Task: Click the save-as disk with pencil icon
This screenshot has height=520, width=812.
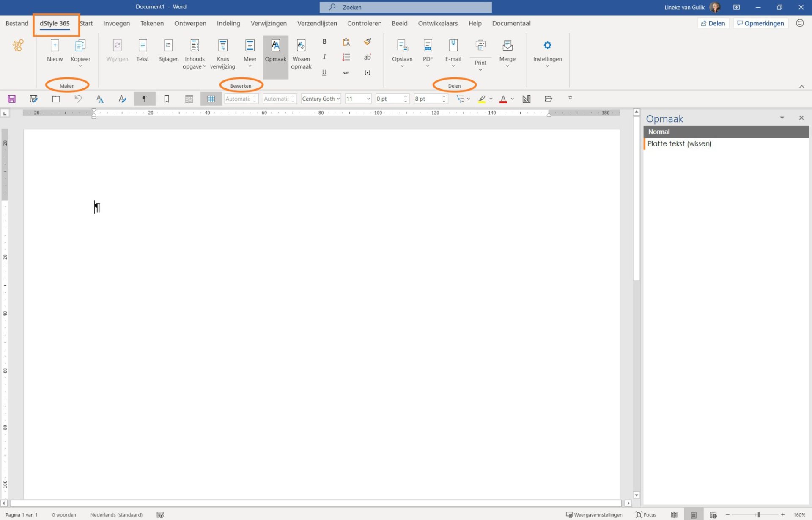Action: point(34,99)
